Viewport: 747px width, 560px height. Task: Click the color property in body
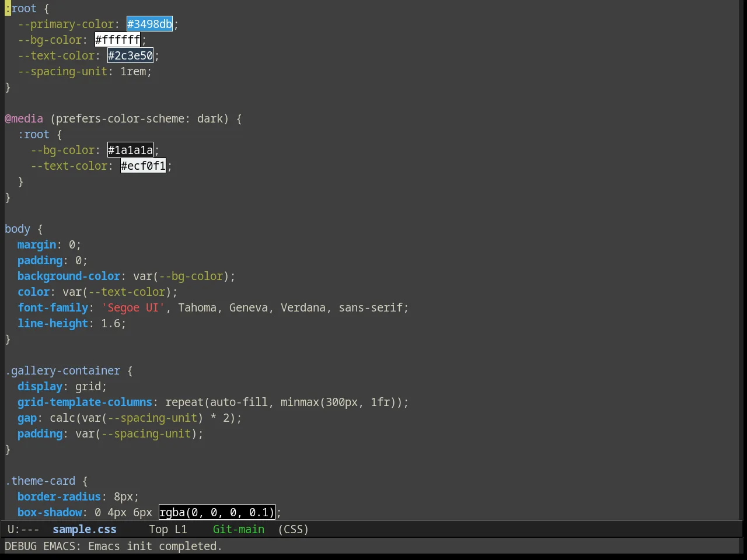[x=33, y=292]
